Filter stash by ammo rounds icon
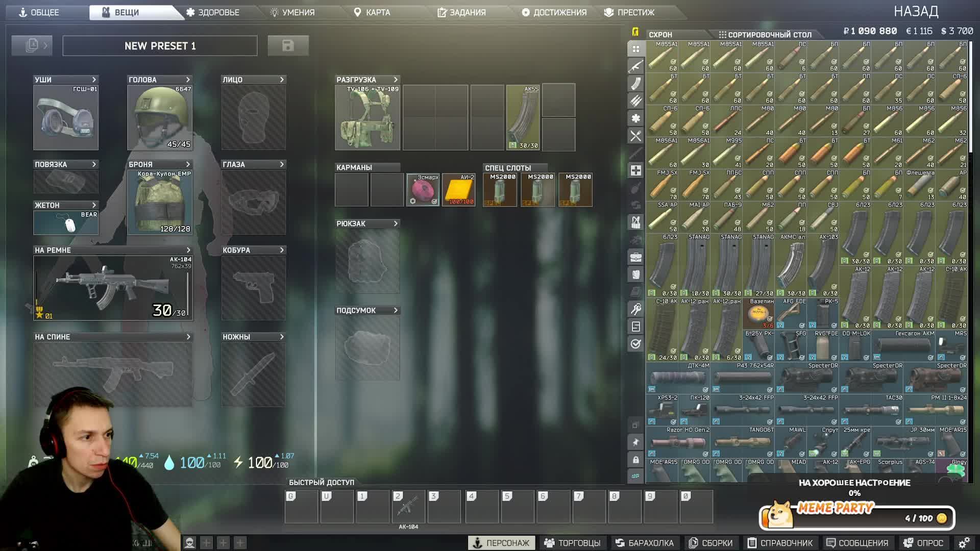Image resolution: width=980 pixels, height=551 pixels. [x=635, y=101]
